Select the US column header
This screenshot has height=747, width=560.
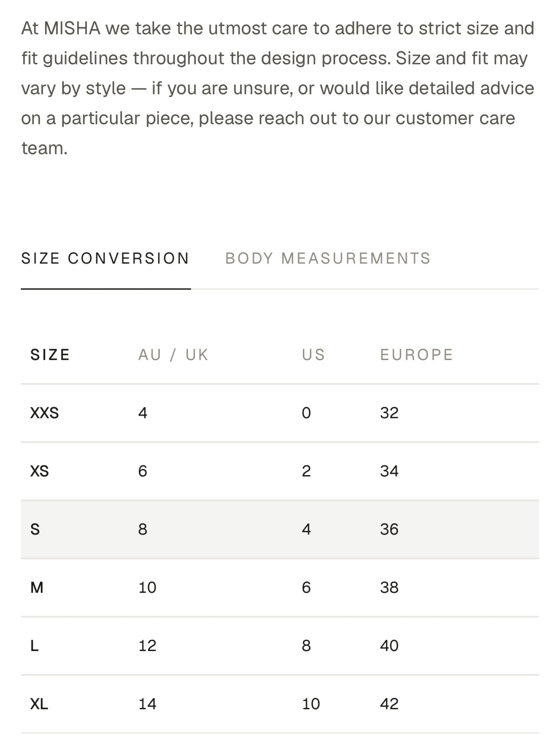click(x=314, y=355)
